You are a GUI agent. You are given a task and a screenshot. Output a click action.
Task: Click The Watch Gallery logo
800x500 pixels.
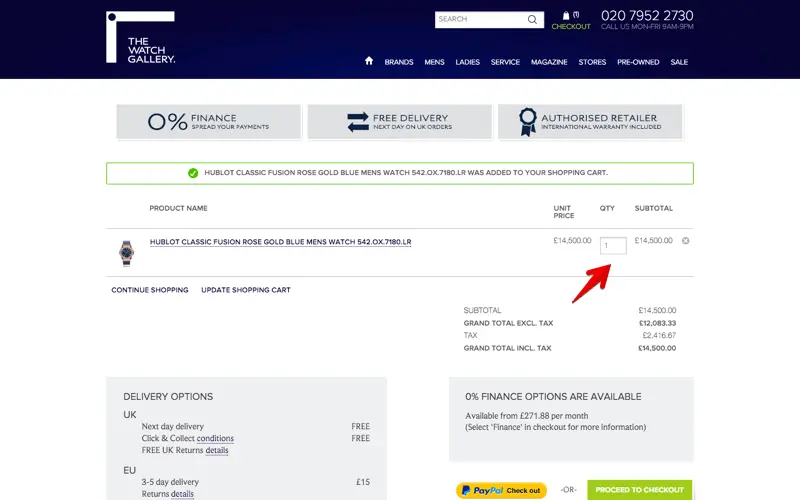pyautogui.click(x=140, y=37)
